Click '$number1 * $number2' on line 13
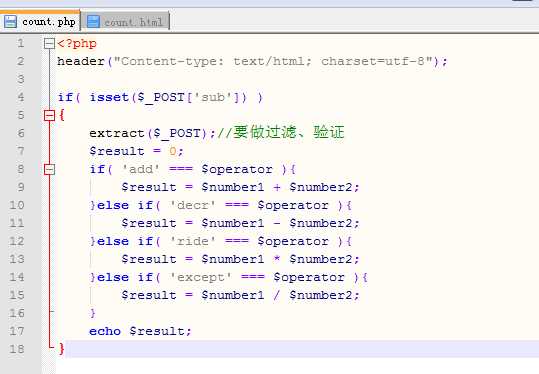 coord(277,259)
